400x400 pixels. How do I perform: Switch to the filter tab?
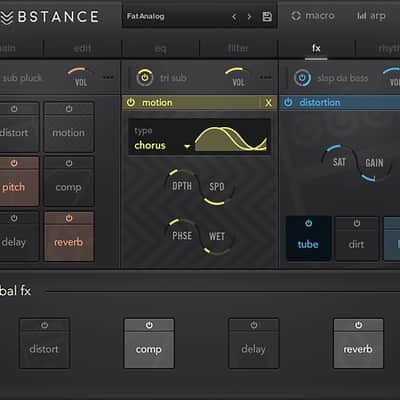(238, 49)
